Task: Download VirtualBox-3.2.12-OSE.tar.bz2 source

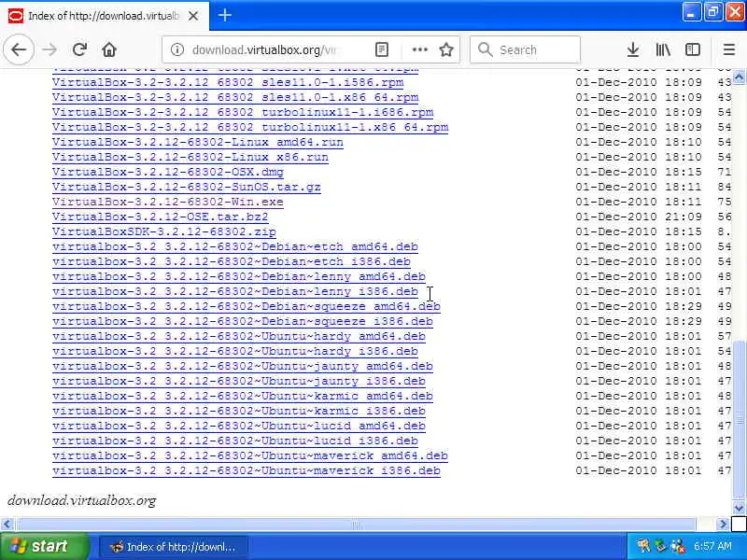Action: 160,217
